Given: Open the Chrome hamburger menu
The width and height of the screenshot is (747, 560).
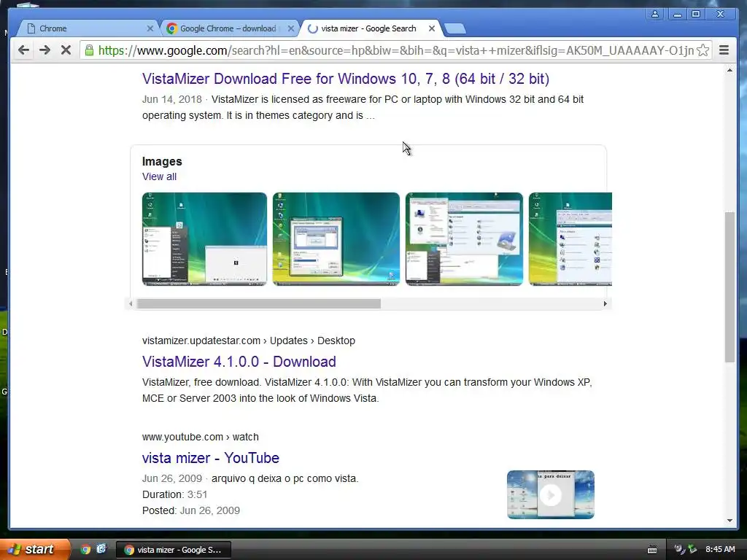Looking at the screenshot, I should (724, 50).
